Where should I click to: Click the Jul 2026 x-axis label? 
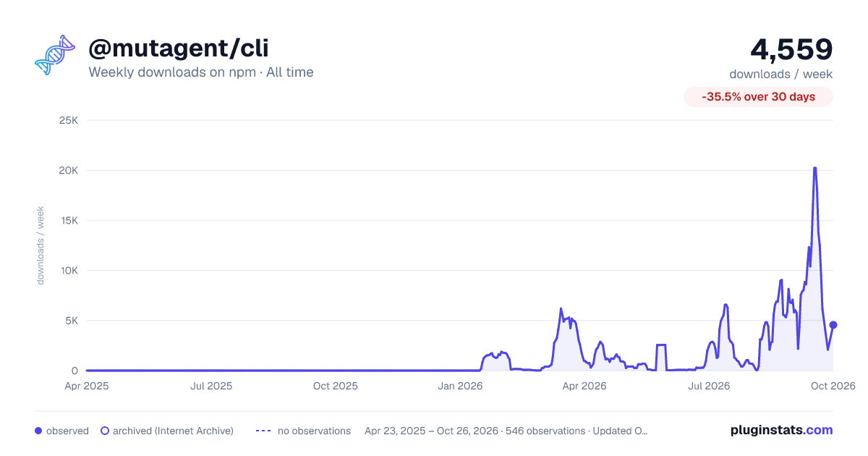coord(708,386)
